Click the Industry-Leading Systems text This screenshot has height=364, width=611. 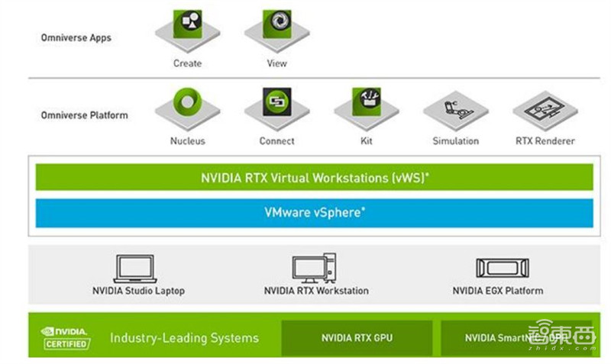coord(184,337)
